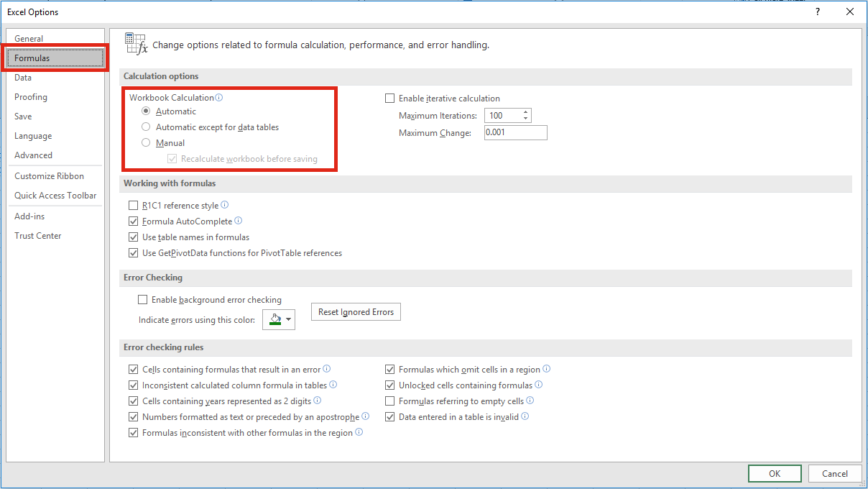Click info icon for formulas resulting in error
Image resolution: width=868 pixels, height=489 pixels.
(327, 369)
